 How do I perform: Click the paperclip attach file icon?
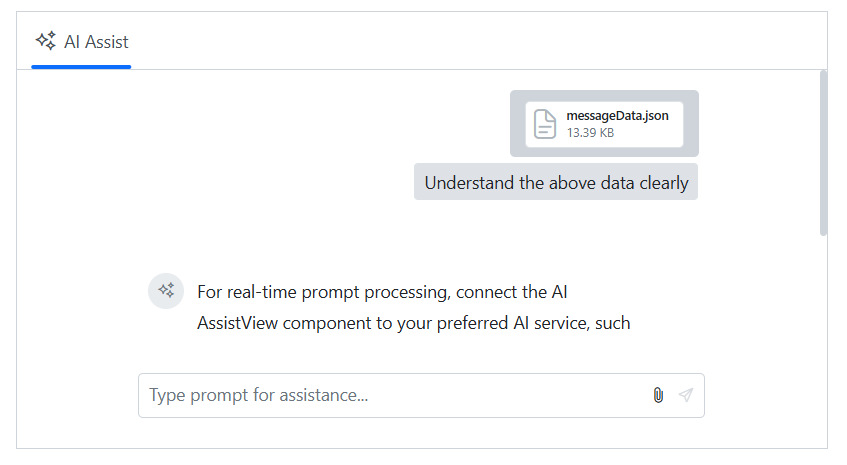(657, 395)
